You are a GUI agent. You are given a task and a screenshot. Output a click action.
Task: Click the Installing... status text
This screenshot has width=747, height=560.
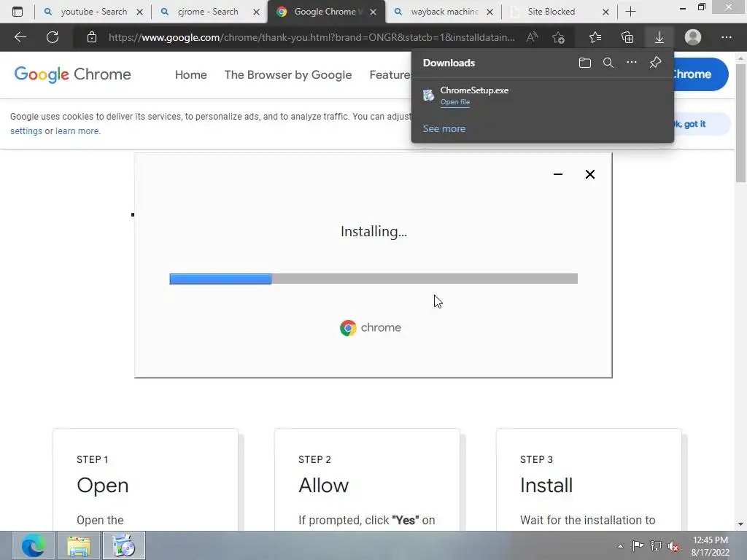(x=373, y=231)
